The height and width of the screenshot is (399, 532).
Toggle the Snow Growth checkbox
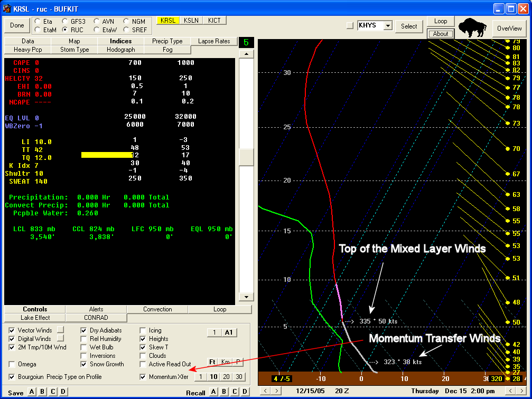[x=83, y=364]
